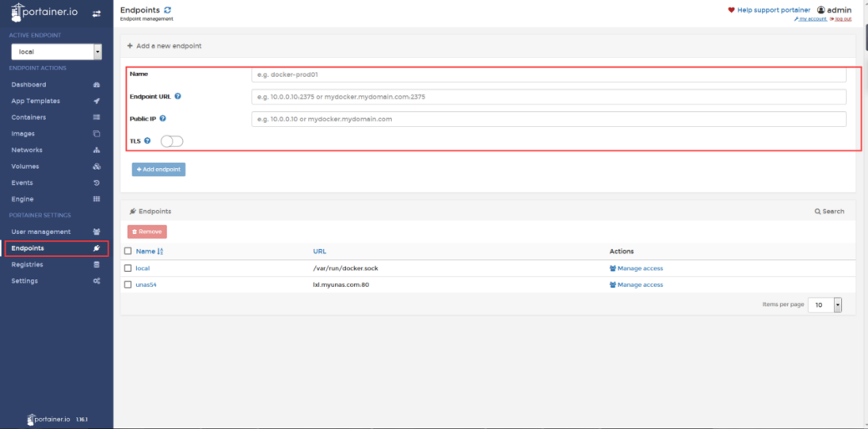Screen dimensions: 868x429
Task: Open the active endpoint dropdown
Action: coord(55,52)
